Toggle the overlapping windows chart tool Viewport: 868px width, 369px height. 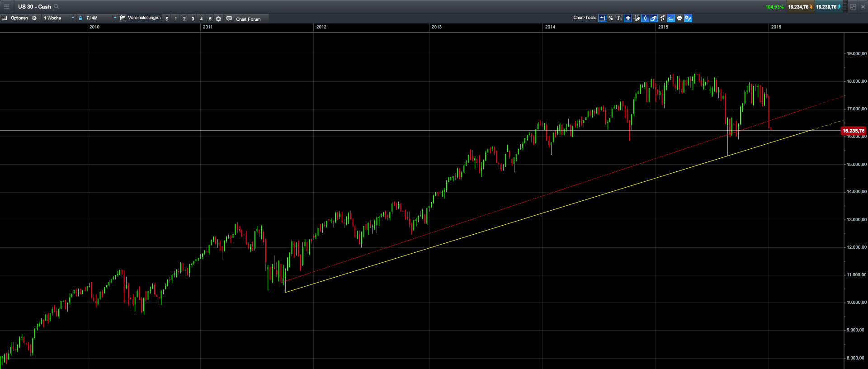(x=654, y=18)
